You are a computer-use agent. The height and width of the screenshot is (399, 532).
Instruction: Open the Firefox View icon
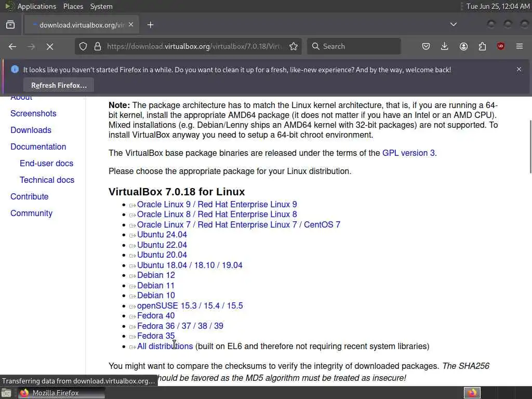[10, 25]
